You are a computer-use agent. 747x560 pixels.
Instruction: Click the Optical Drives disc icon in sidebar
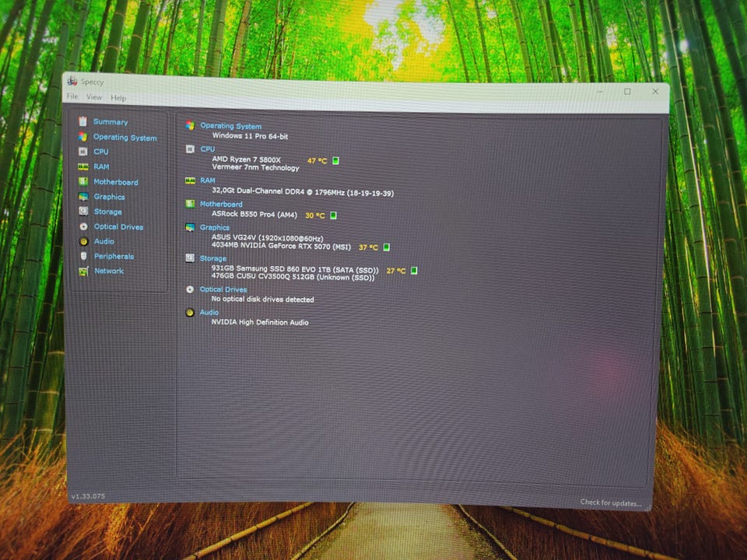point(83,226)
